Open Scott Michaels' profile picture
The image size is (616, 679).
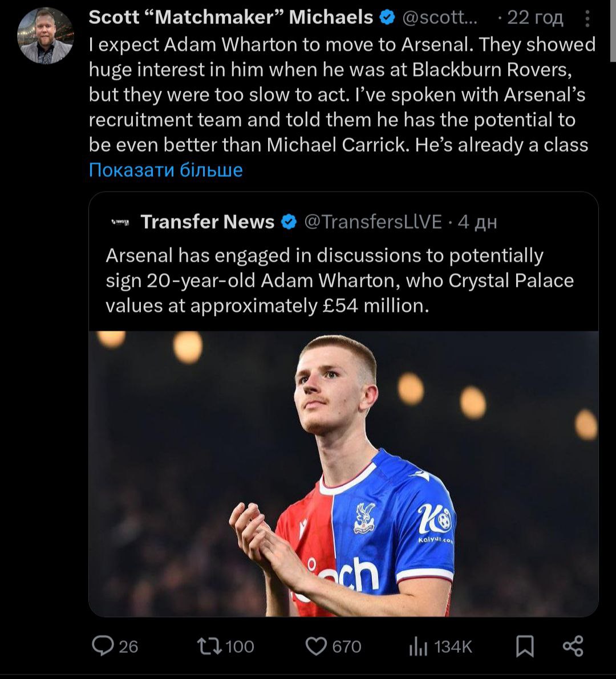[46, 35]
